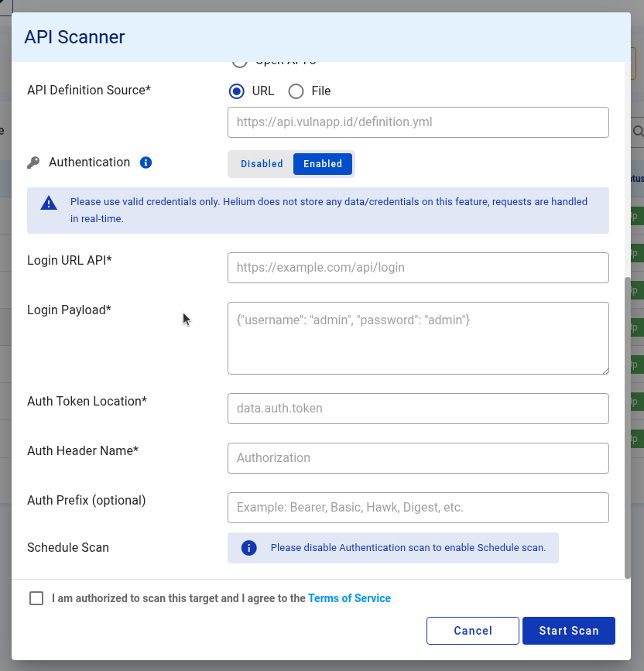Click the Cancel button
This screenshot has height=671, width=644.
(x=472, y=631)
